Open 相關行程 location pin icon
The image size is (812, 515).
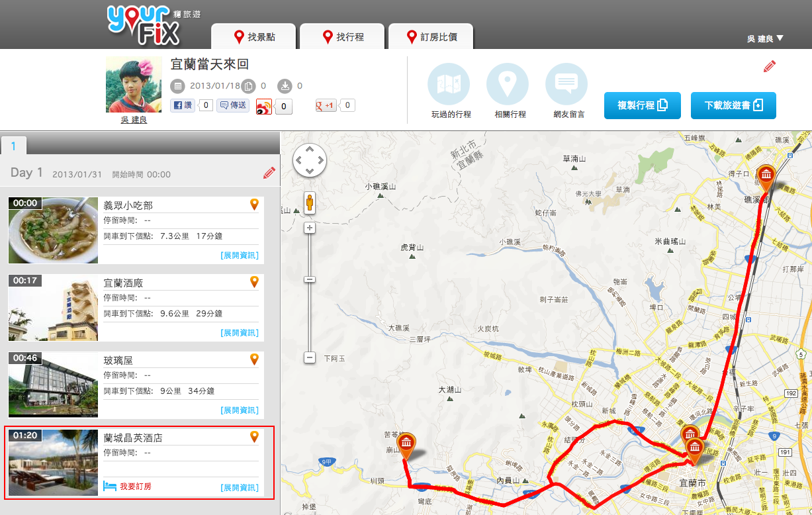click(508, 84)
